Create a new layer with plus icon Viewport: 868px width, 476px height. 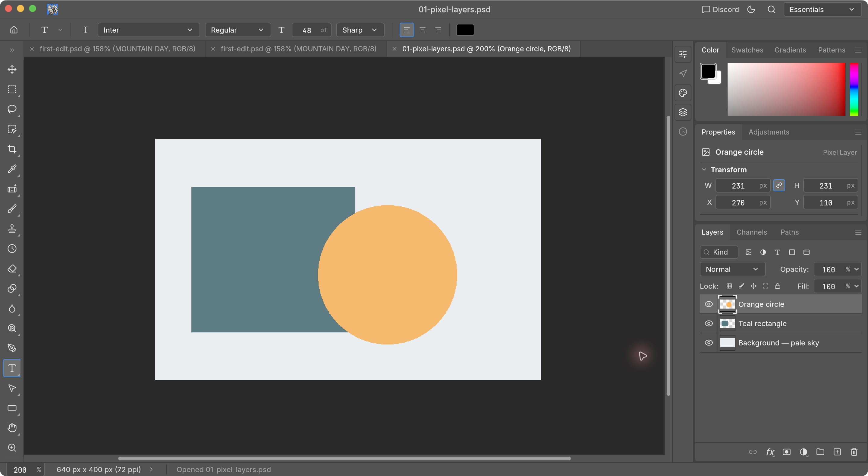pos(837,452)
